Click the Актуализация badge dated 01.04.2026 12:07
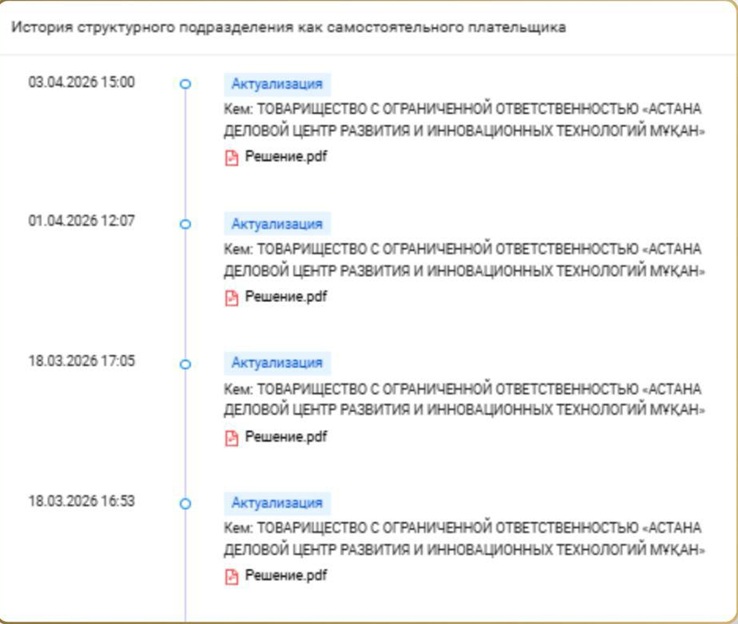The height and width of the screenshot is (624, 738). [277, 224]
